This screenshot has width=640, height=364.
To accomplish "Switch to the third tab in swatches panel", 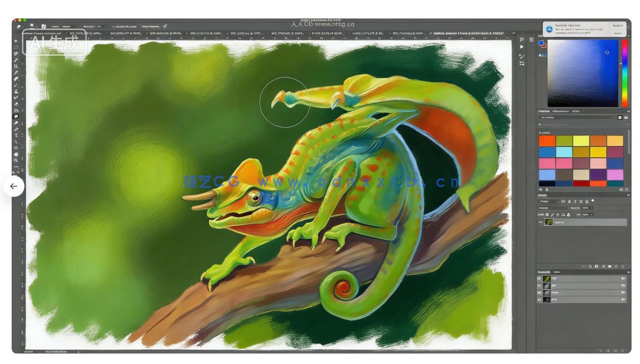I will click(x=575, y=111).
